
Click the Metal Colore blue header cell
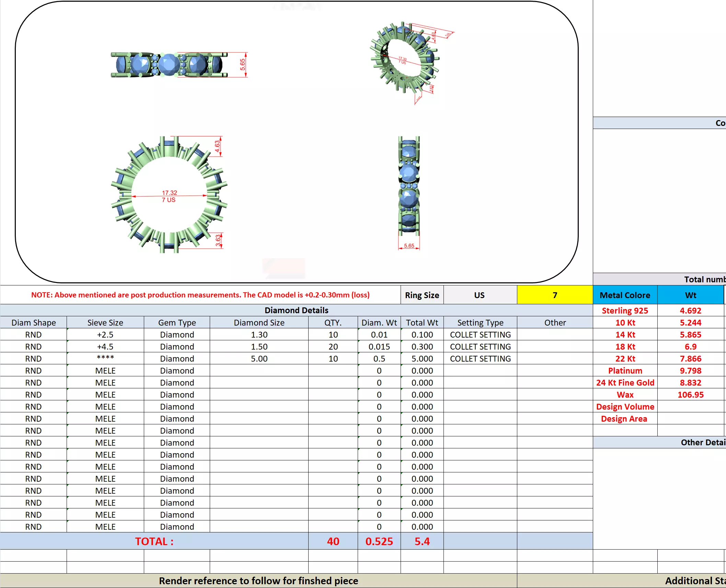625,295
